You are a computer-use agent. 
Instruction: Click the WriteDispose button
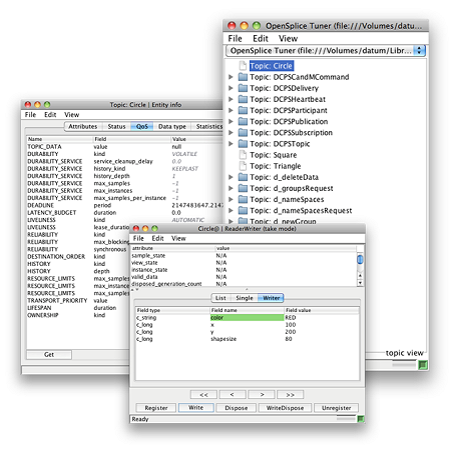pyautogui.click(x=285, y=408)
